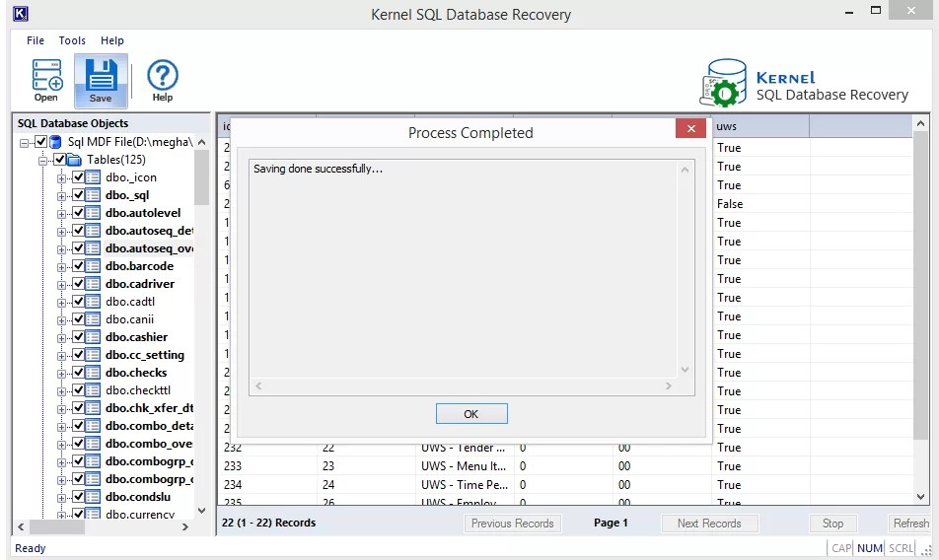The image size is (939, 560).
Task: Select the dbo.combo_ove tree item
Action: (149, 444)
